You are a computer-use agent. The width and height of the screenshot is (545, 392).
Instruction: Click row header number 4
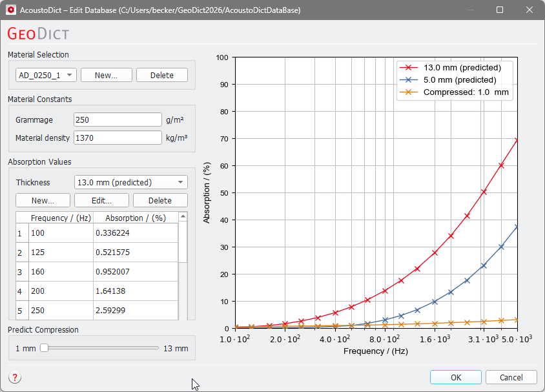(x=20, y=291)
